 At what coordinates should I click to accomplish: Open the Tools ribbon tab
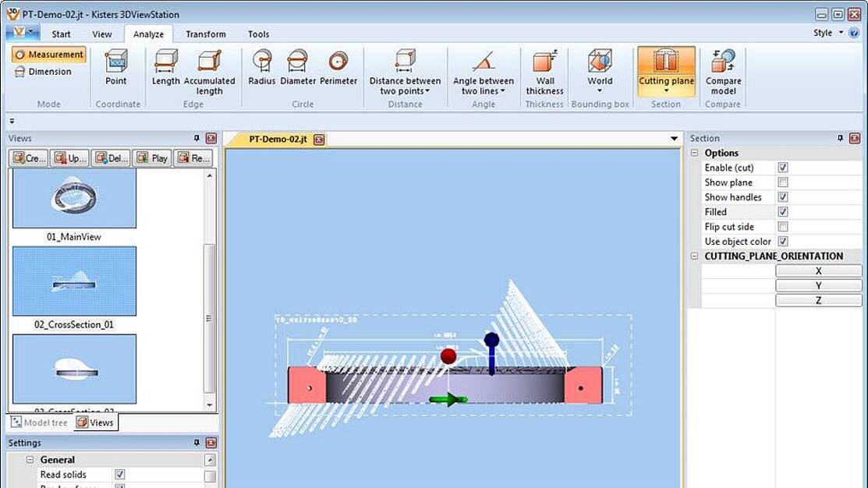pyautogui.click(x=258, y=34)
